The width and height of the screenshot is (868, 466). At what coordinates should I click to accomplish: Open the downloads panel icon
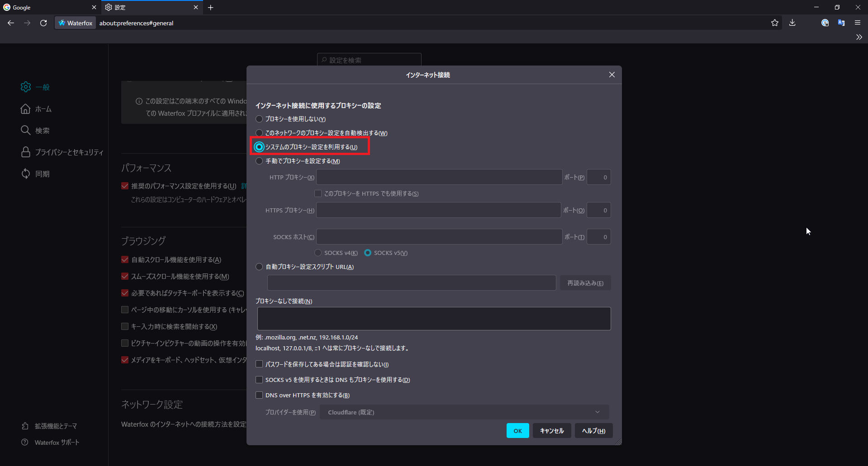click(x=792, y=23)
